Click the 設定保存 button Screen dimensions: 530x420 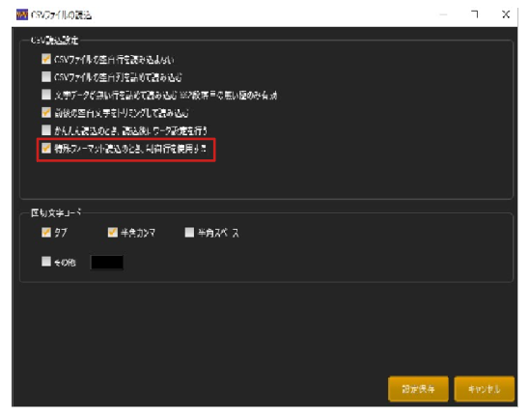pos(418,389)
